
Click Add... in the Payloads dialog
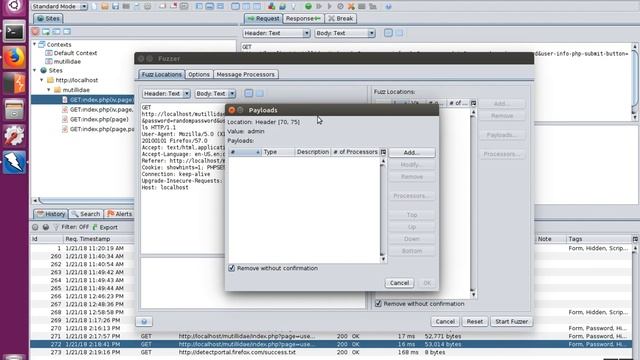(x=411, y=152)
